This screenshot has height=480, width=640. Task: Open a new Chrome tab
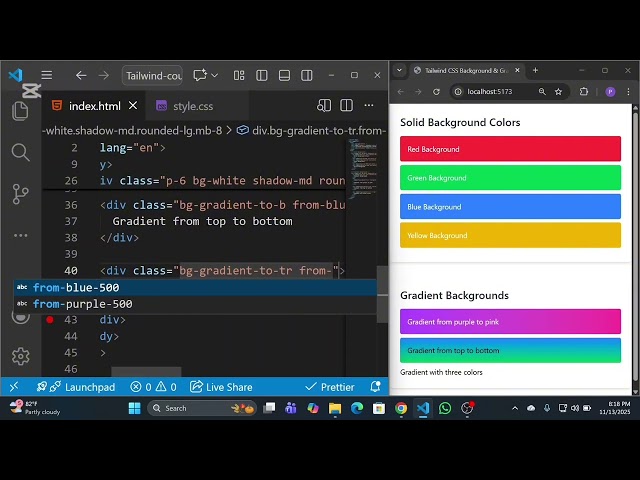pyautogui.click(x=535, y=70)
